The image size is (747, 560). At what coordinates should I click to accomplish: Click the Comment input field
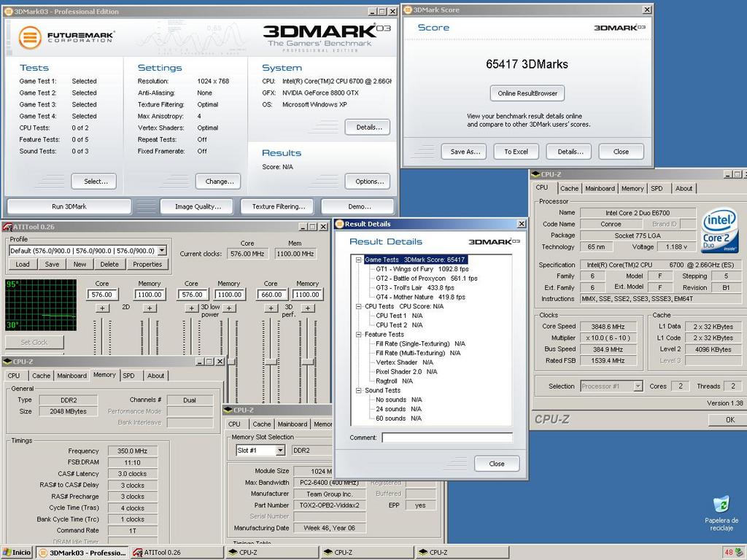(x=447, y=437)
